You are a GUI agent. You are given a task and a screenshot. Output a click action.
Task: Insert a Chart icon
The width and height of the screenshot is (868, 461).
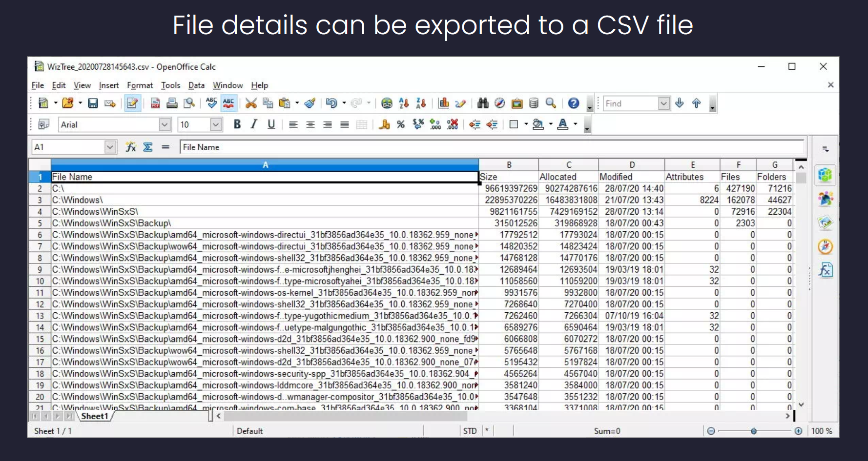(x=443, y=103)
